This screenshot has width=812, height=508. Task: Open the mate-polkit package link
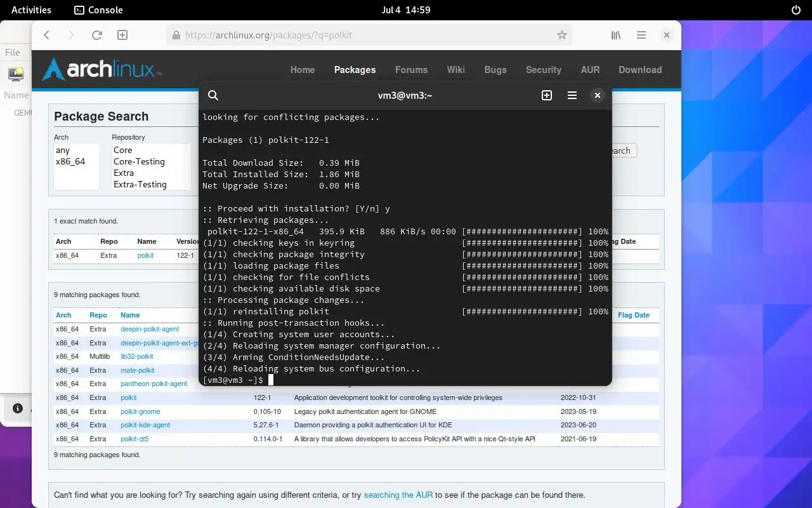coord(138,370)
